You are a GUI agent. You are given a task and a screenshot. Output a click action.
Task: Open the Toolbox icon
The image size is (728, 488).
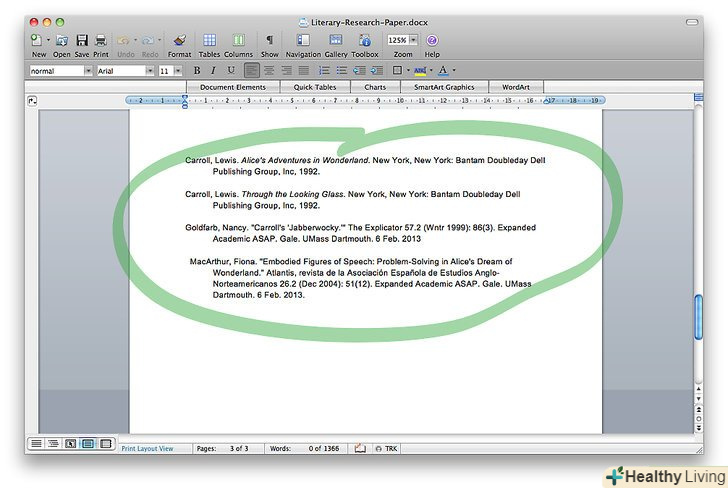[x=365, y=40]
